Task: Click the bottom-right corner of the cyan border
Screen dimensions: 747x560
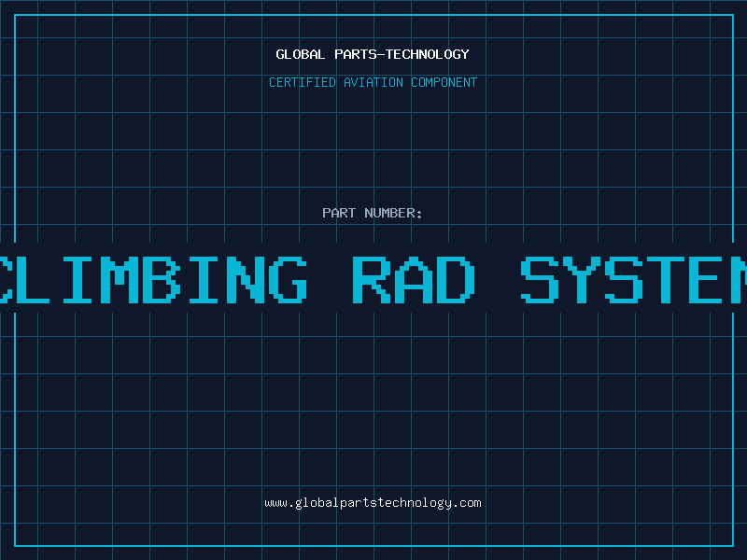Action: point(732,545)
